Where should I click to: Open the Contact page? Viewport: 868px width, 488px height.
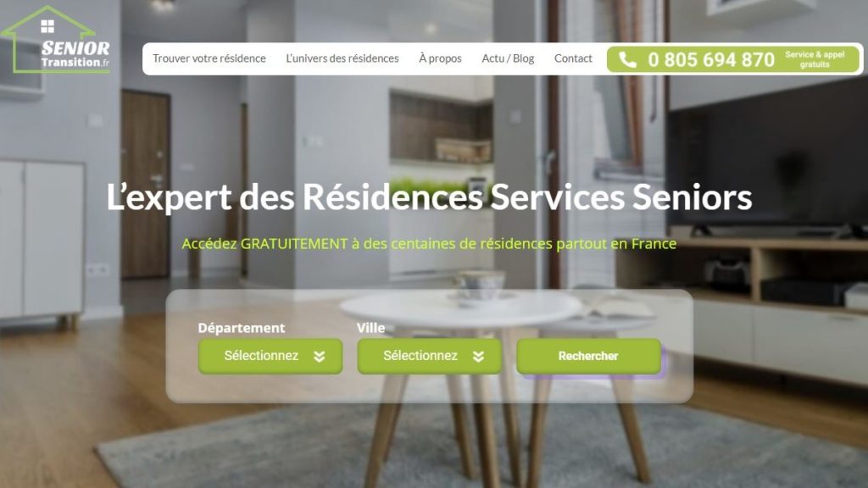(573, 58)
